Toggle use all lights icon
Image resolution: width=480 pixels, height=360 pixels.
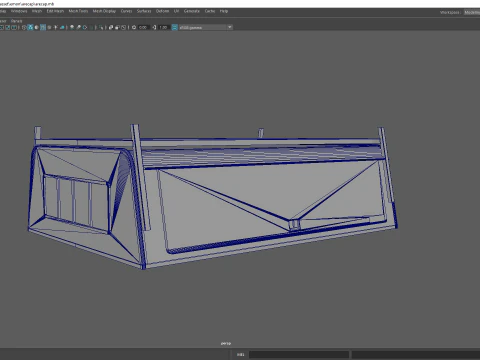(x=56, y=27)
